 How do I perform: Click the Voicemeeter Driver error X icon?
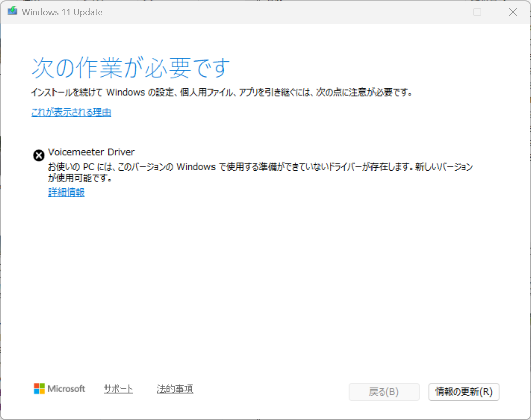39,155
